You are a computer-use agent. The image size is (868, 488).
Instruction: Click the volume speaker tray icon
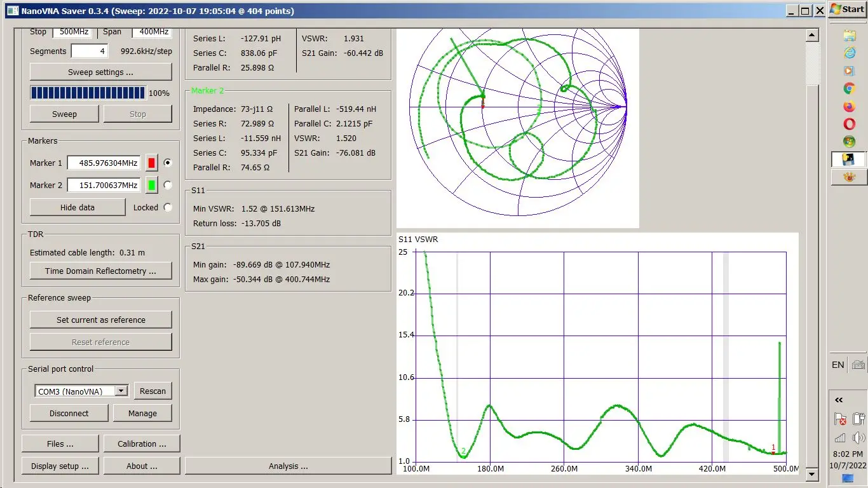[858, 437]
